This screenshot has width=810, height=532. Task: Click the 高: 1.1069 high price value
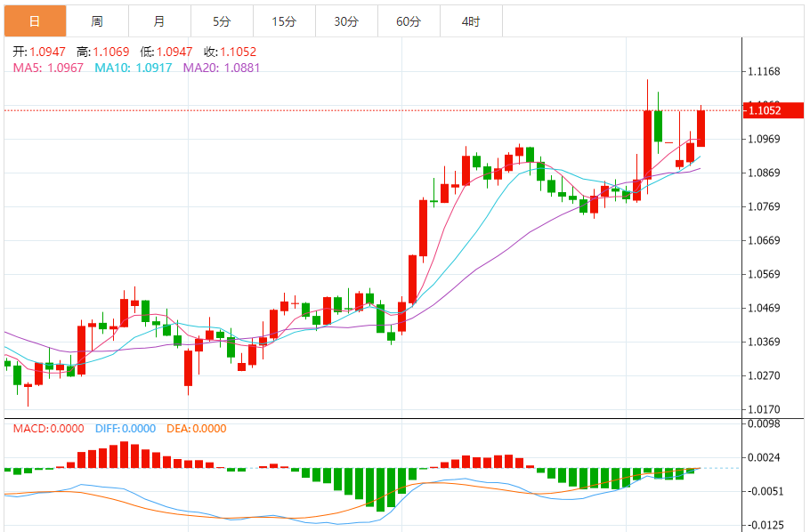point(102,52)
